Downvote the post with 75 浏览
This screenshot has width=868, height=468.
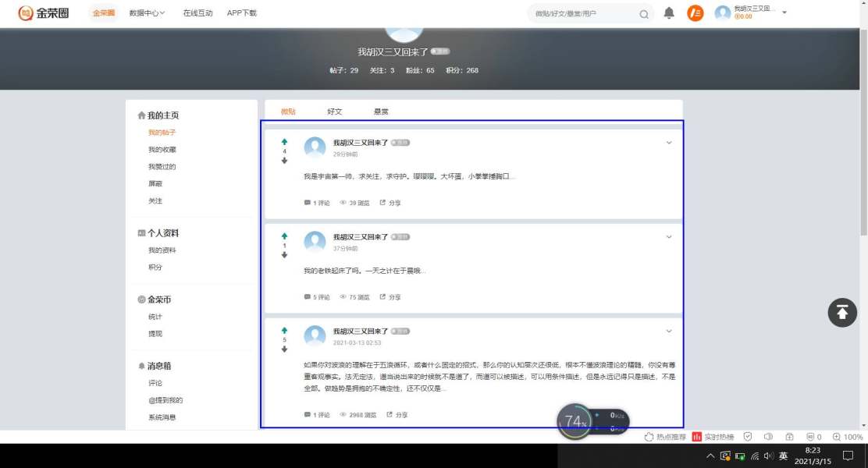[x=285, y=255]
